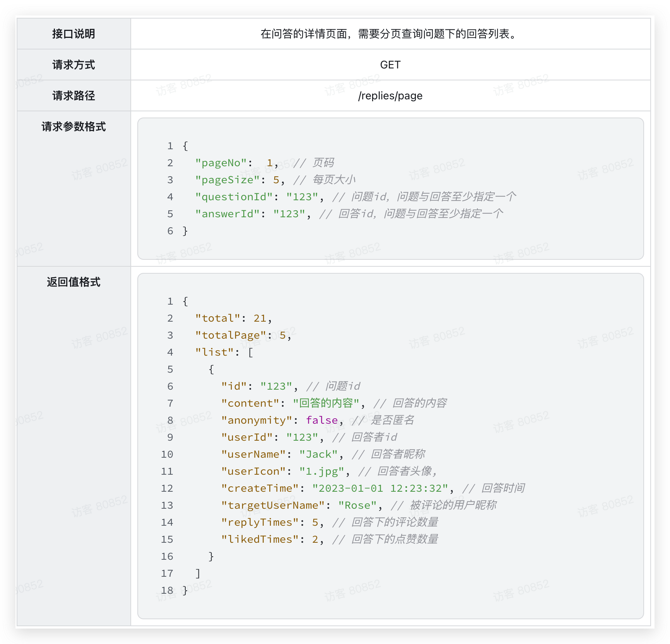The height and width of the screenshot is (644, 670).
Task: Select the 请求方式 row label
Action: click(x=73, y=65)
